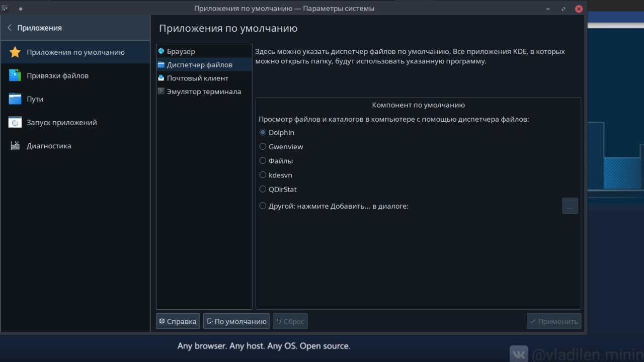The width and height of the screenshot is (644, 362).
Task: Select Gwenview radio option
Action: tap(281, 147)
